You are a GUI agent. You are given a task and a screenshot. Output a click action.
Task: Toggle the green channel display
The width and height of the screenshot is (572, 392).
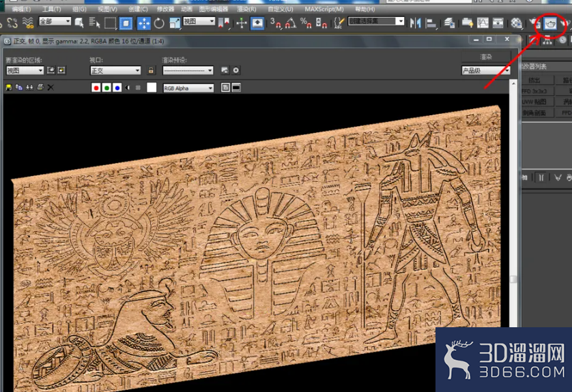click(x=106, y=88)
